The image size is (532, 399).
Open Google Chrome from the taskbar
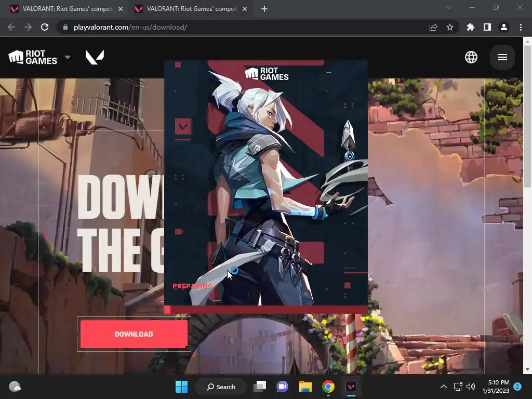coord(328,387)
